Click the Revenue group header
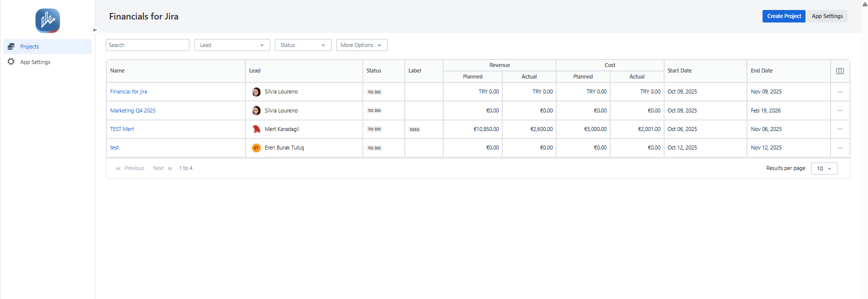The height and width of the screenshot is (299, 868). pyautogui.click(x=500, y=65)
